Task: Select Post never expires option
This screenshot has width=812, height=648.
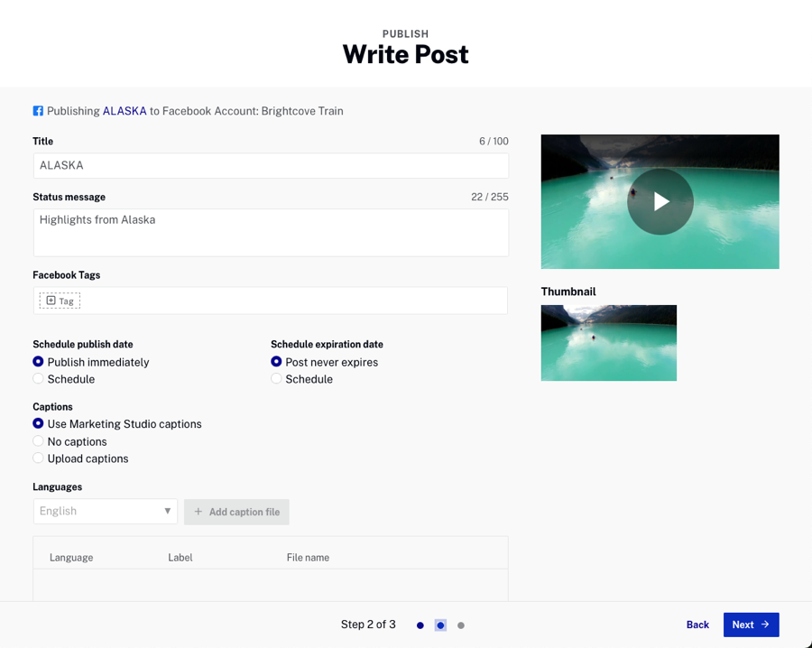Action: (x=276, y=362)
